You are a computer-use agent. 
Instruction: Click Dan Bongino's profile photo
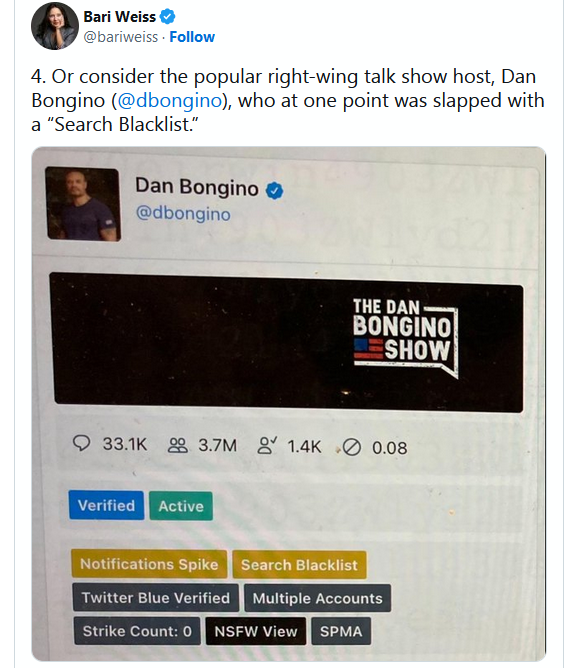[83, 204]
